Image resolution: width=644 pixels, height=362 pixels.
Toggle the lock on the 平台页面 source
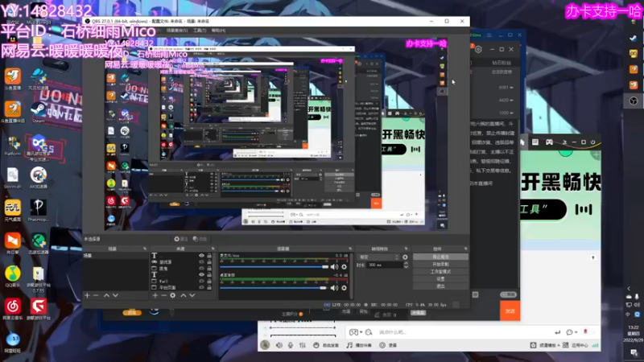pyautogui.click(x=209, y=288)
